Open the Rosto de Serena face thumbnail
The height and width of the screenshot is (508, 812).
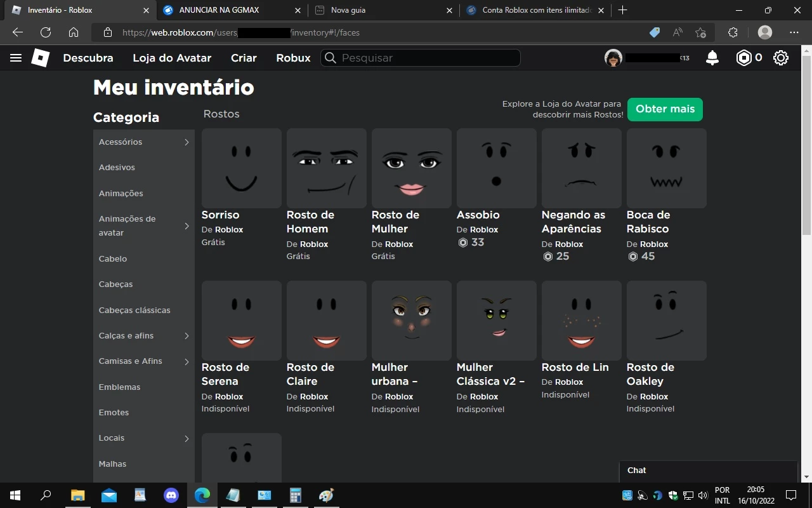[x=242, y=321]
